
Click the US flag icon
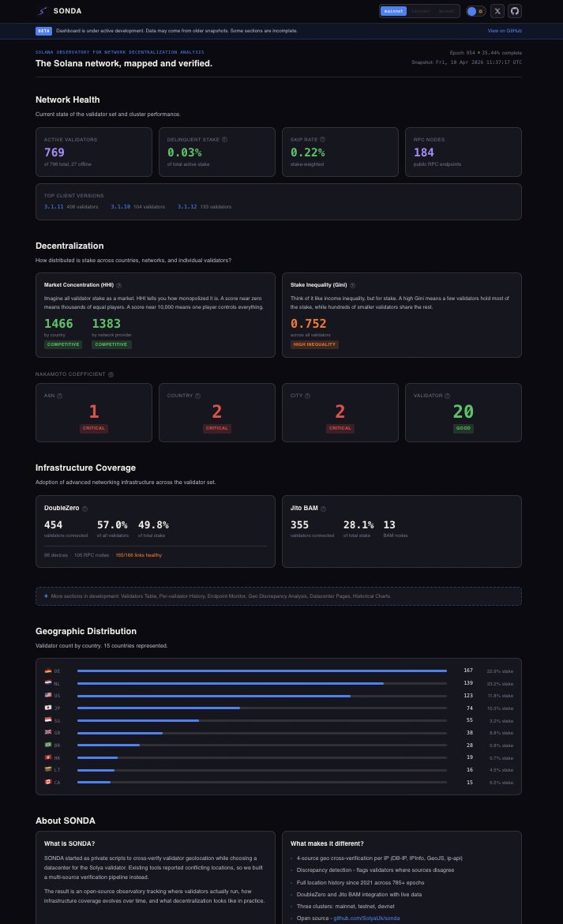[48, 695]
